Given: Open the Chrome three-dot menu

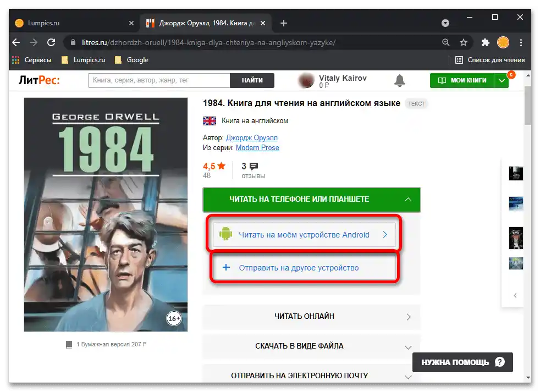Looking at the screenshot, I should (x=521, y=42).
